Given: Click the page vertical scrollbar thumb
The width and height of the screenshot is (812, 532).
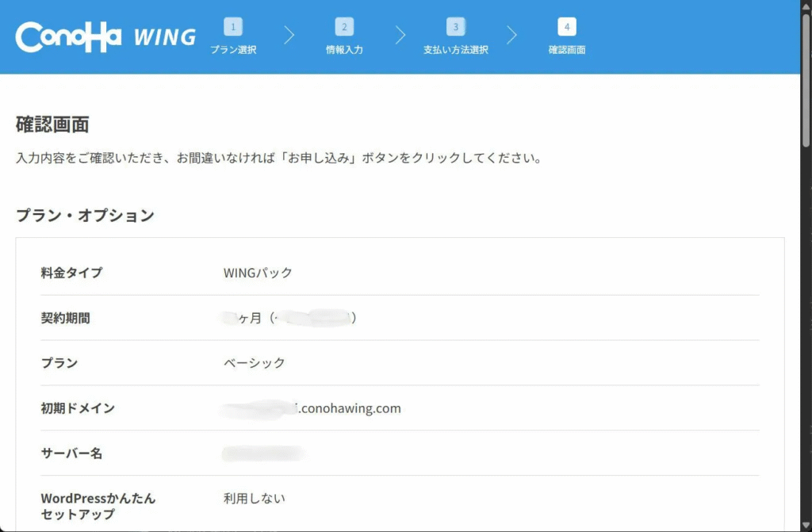Looking at the screenshot, I should (x=806, y=80).
